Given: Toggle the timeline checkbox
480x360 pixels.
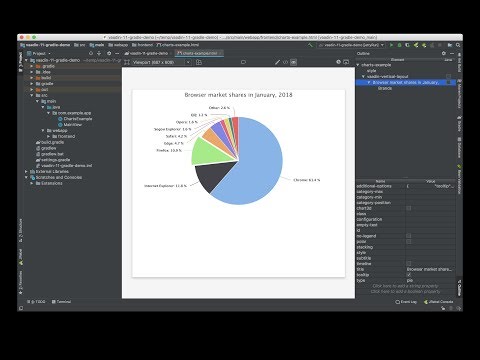Looking at the screenshot, I should (x=409, y=263).
